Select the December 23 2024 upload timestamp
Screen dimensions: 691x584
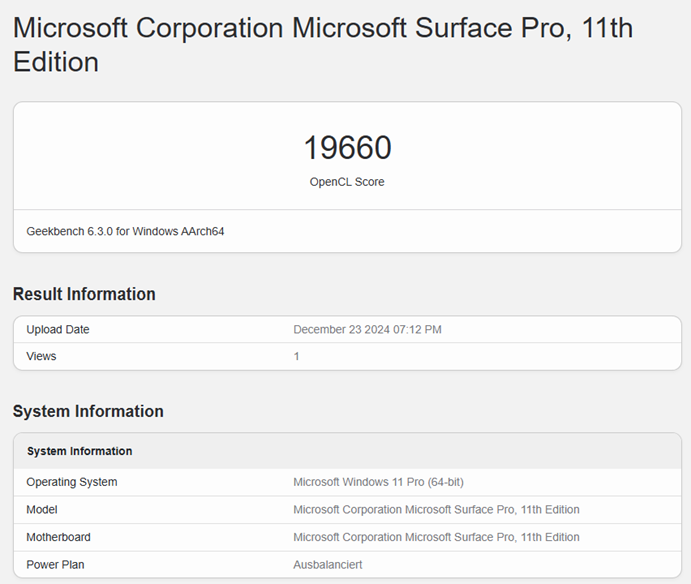click(x=367, y=329)
